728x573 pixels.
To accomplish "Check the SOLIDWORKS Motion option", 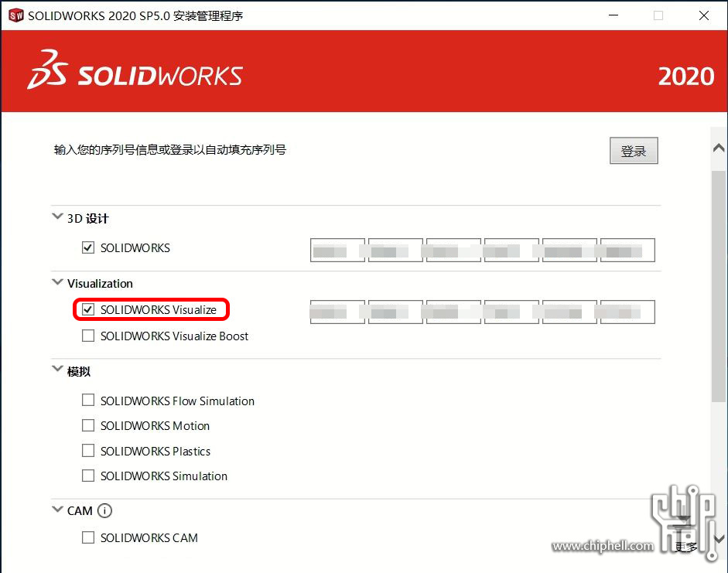I will pyautogui.click(x=88, y=425).
